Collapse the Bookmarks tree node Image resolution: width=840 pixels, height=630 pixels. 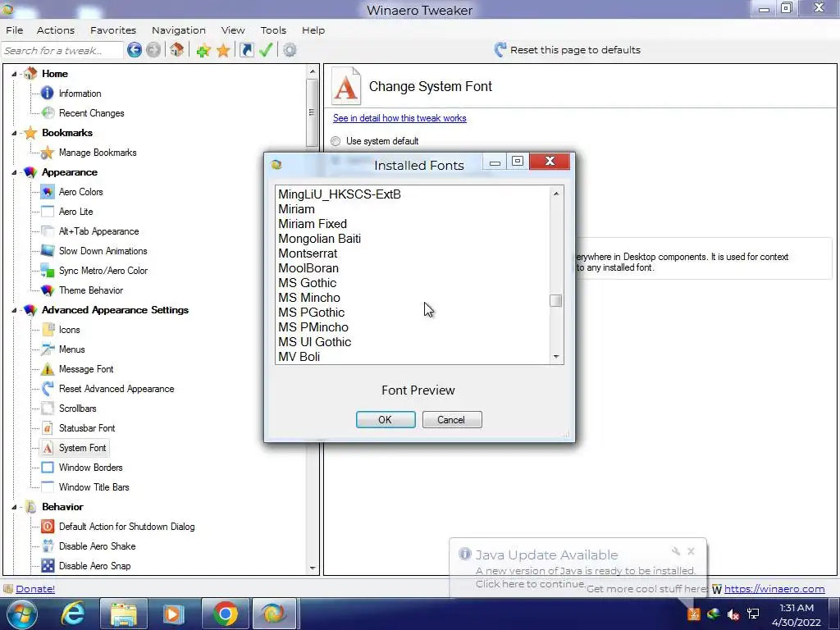point(14,133)
